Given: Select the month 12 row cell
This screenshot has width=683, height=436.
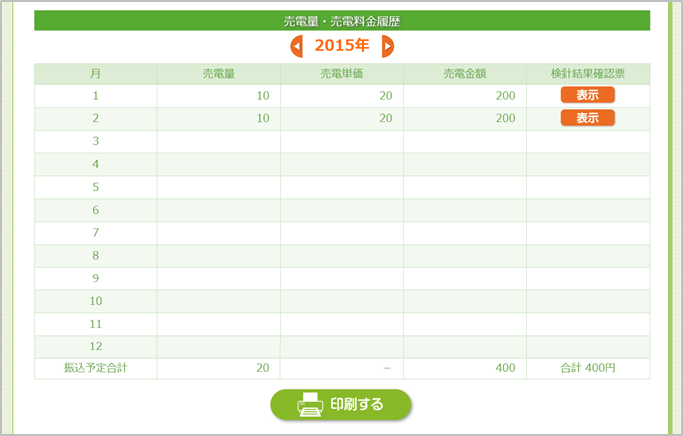Looking at the screenshot, I should (95, 346).
